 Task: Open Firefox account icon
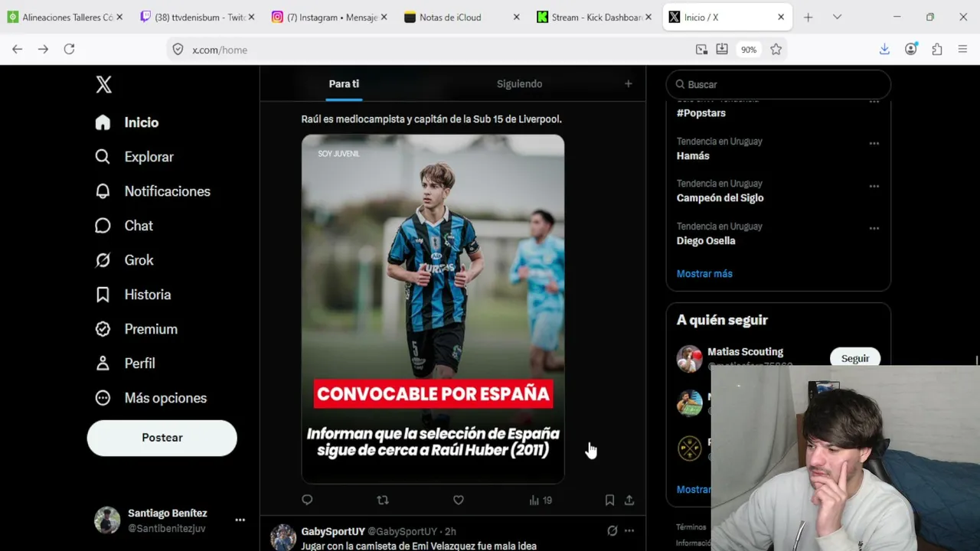[911, 49]
